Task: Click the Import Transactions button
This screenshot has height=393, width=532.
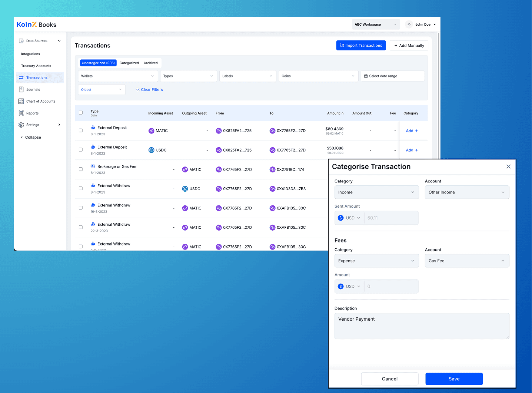Action: click(x=361, y=46)
